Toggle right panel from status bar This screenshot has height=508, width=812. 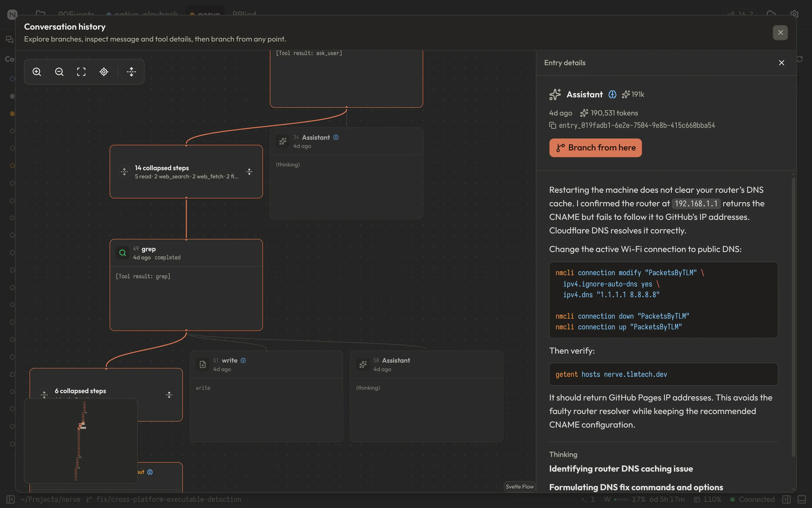pos(786,500)
